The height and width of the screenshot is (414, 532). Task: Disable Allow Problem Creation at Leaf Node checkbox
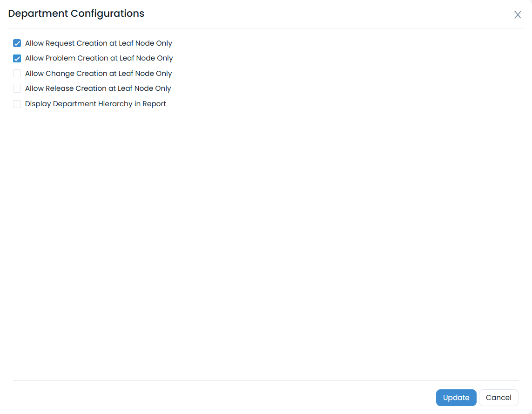pyautogui.click(x=17, y=59)
